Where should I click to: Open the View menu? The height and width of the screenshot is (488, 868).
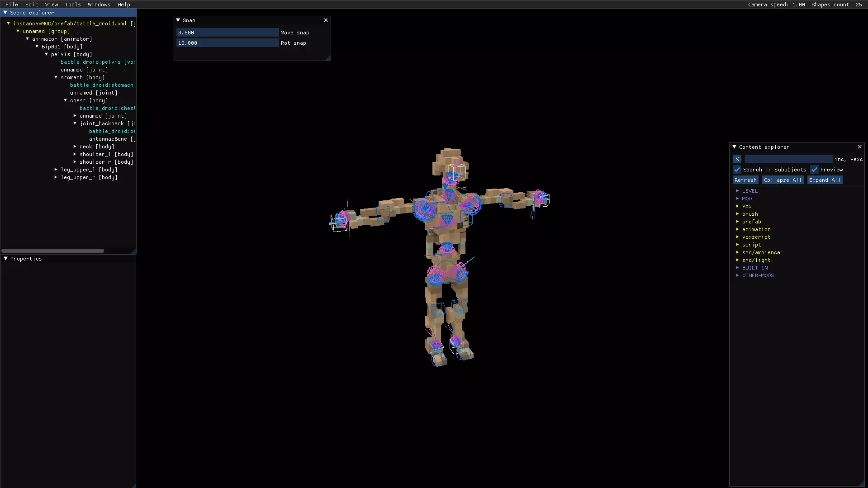coord(52,5)
